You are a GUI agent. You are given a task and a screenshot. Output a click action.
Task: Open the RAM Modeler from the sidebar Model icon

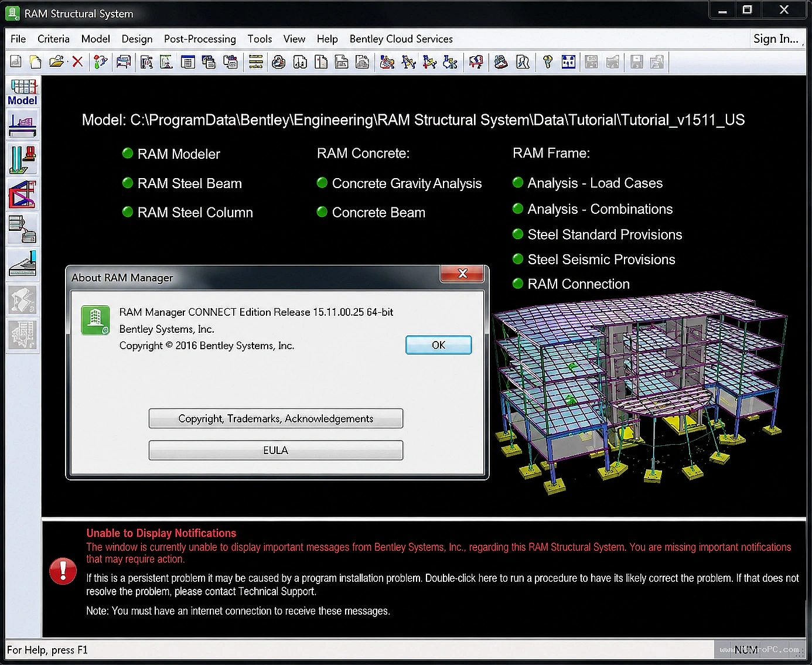pyautogui.click(x=23, y=92)
